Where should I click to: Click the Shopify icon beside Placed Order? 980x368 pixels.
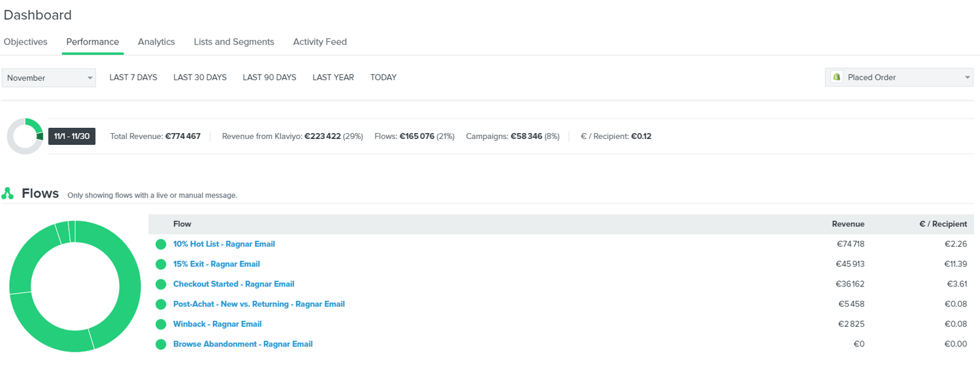point(836,77)
